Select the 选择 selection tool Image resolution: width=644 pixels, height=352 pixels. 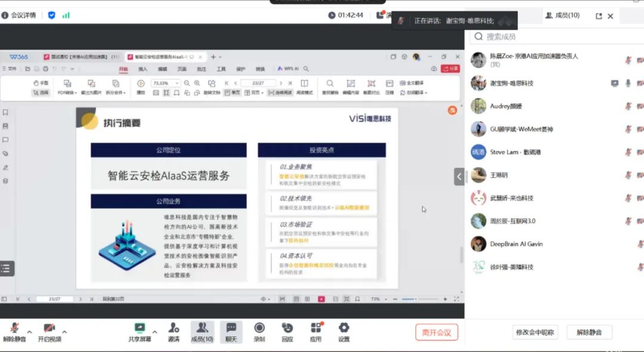pyautogui.click(x=41, y=93)
